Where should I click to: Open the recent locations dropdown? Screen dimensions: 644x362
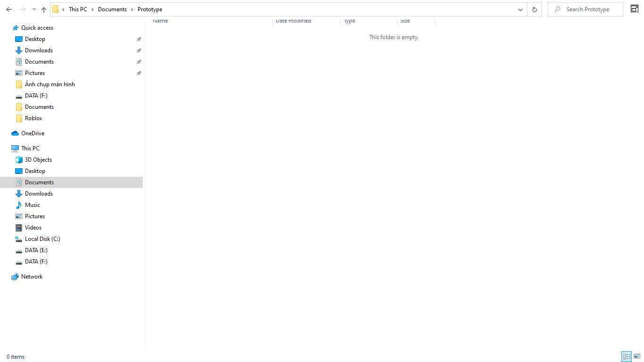[34, 9]
